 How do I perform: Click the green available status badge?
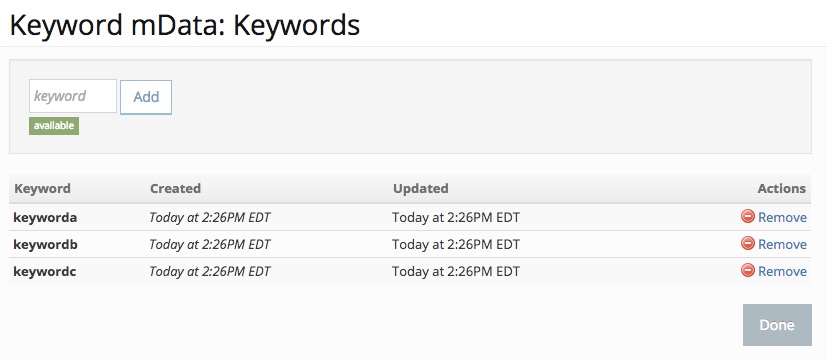(x=54, y=126)
